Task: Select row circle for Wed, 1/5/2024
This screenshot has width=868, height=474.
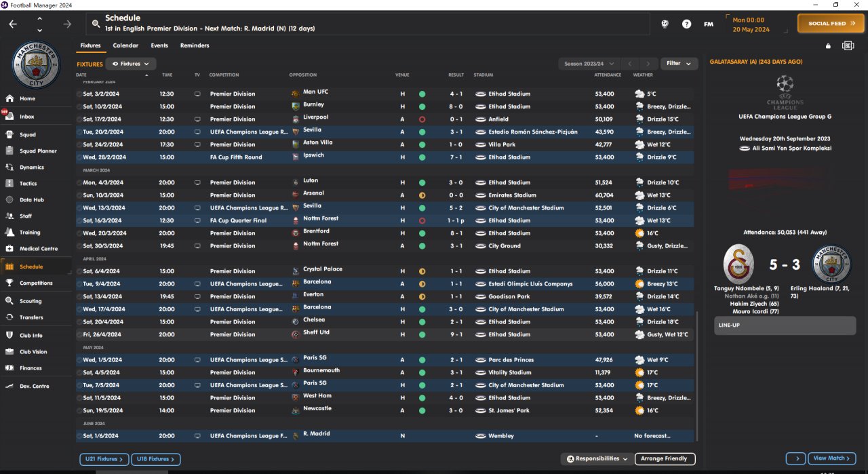Action: pos(79,359)
